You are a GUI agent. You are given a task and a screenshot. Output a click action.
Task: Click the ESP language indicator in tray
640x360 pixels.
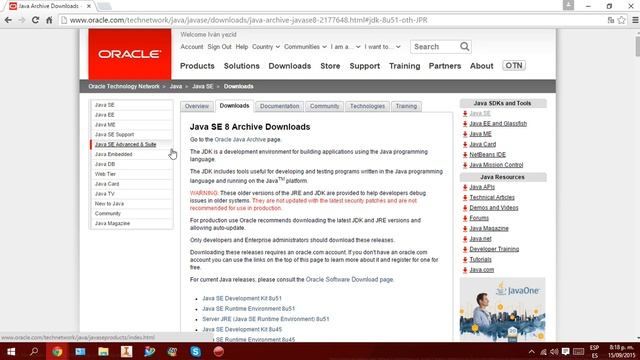594,351
